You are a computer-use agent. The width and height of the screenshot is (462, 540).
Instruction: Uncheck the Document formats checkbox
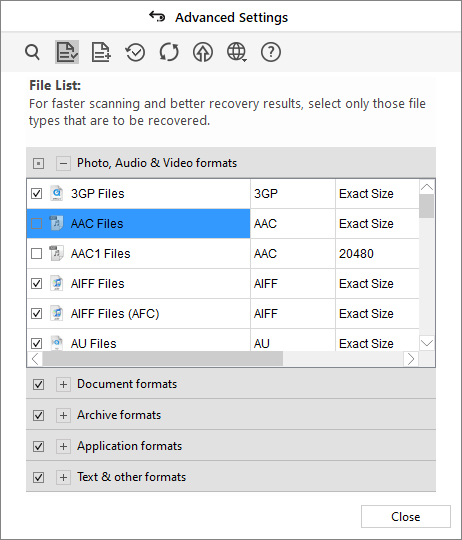pos(39,384)
